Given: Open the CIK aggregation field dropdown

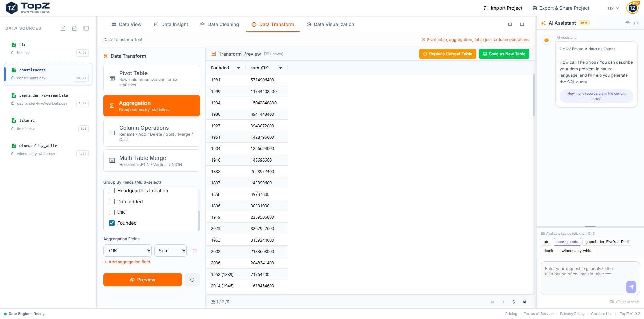Looking at the screenshot, I should click(x=127, y=251).
